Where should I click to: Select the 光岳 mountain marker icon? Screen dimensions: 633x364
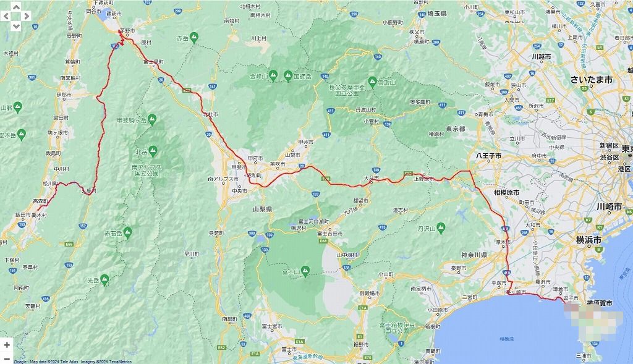105,279
